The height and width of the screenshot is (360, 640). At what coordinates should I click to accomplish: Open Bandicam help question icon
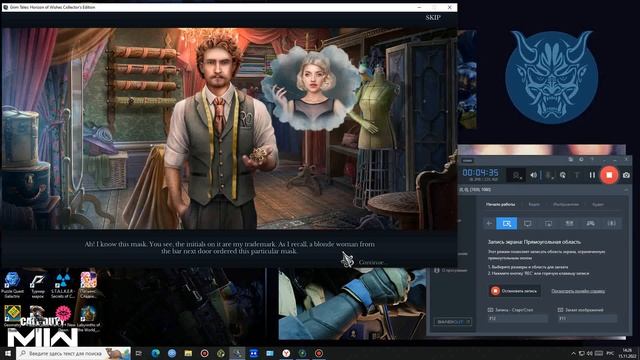coord(592,160)
